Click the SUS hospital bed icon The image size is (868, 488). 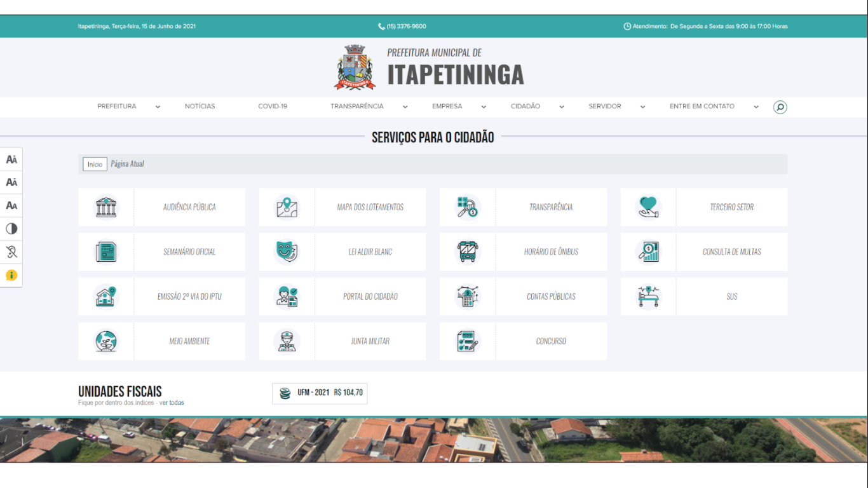648,296
